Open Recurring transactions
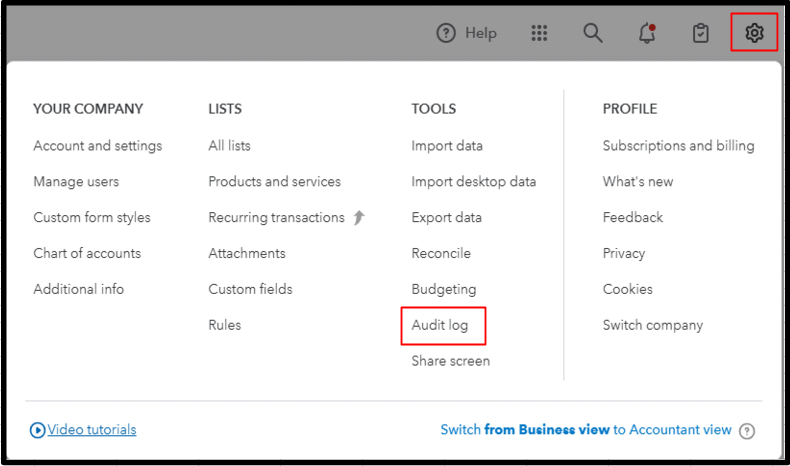 point(277,218)
